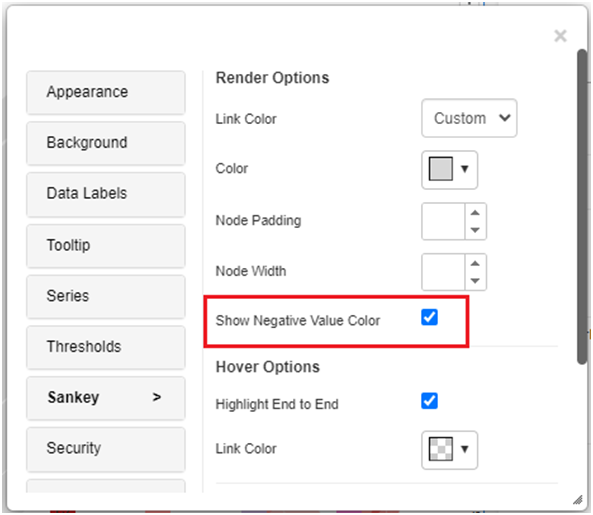
Task: Increase Node Width with up arrow
Action: tap(475, 264)
